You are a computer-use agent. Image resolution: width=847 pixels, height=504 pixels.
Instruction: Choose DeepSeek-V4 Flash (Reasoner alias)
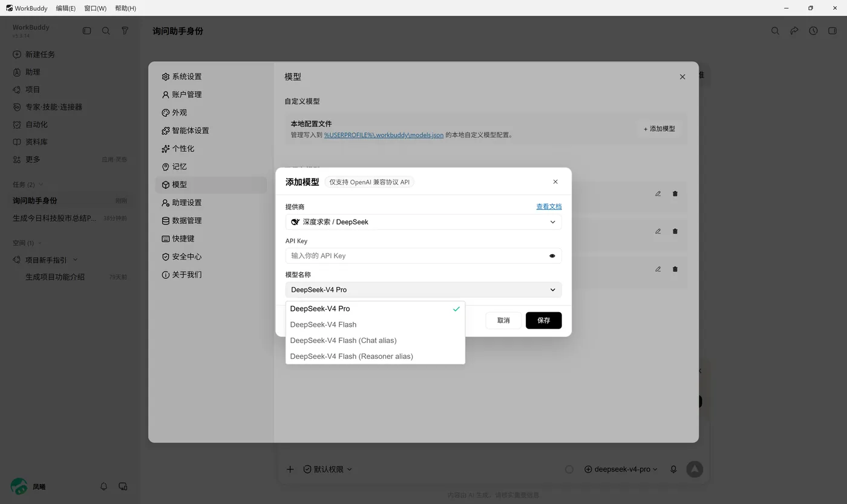375,356
